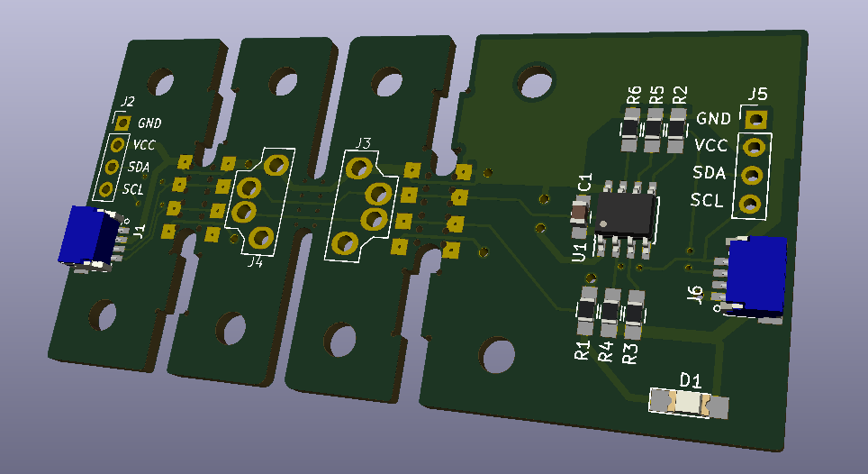Screen dimensions: 868x474
Task: Click SCL text beside J5
Action: point(706,200)
